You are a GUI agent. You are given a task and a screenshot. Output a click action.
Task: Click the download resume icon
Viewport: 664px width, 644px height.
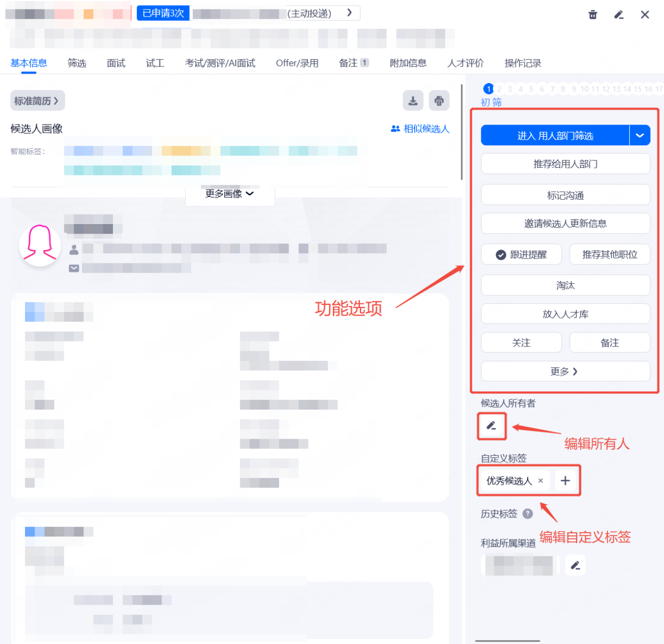(x=413, y=101)
